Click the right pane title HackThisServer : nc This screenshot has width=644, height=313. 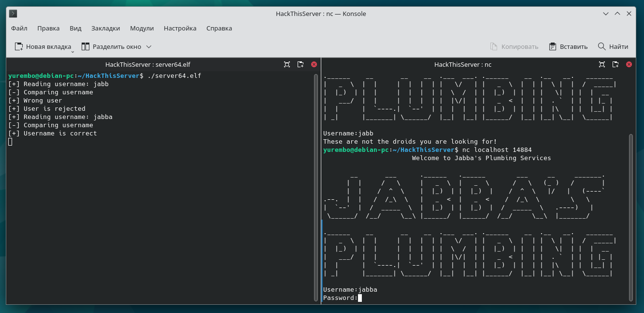(463, 64)
